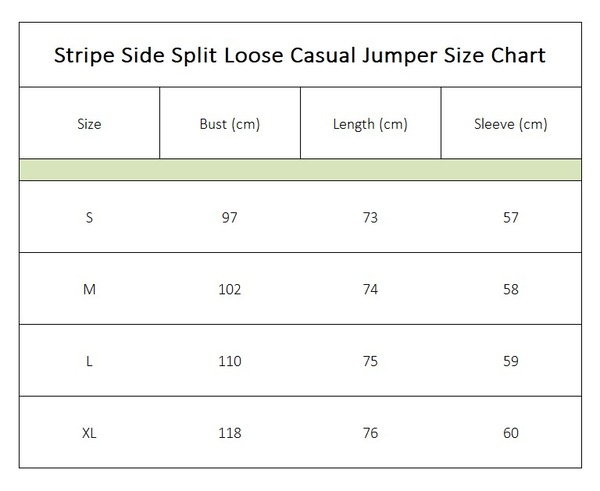
Task: Select the S size cell
Action: coord(89,217)
